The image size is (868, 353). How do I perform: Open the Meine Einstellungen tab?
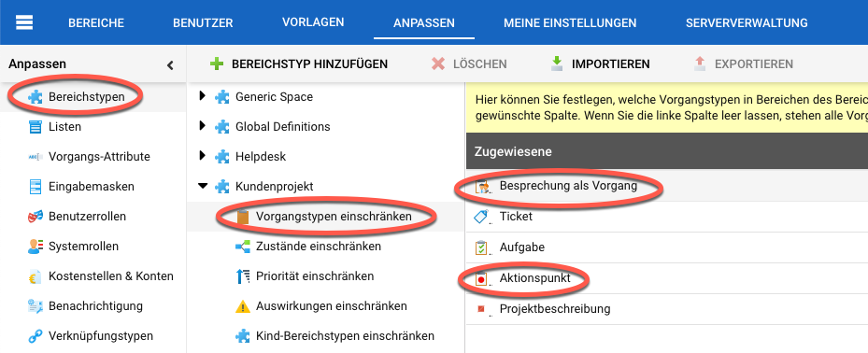pos(570,23)
